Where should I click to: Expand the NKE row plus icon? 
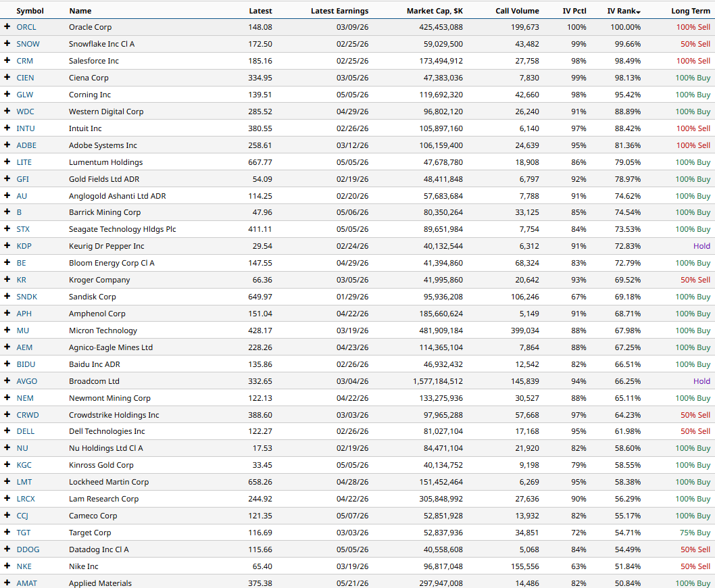[7, 566]
